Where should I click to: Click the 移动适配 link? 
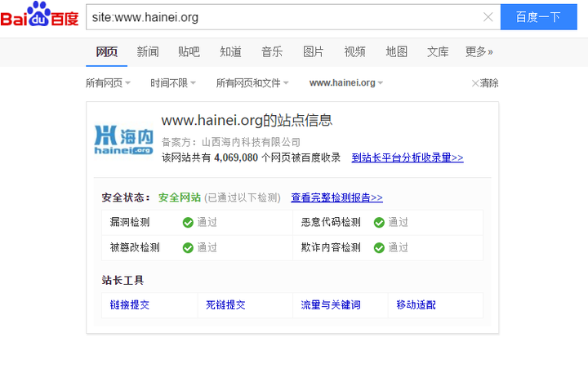pyautogui.click(x=416, y=305)
